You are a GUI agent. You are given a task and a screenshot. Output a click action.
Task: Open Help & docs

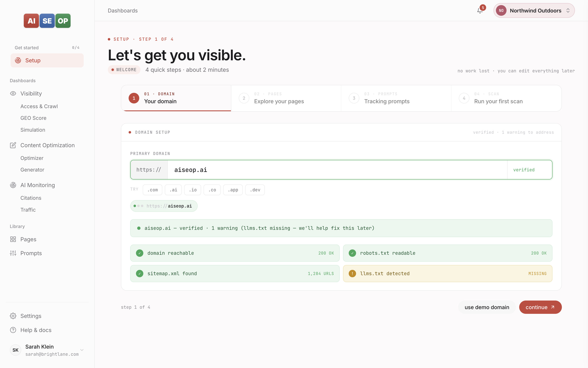[36, 330]
